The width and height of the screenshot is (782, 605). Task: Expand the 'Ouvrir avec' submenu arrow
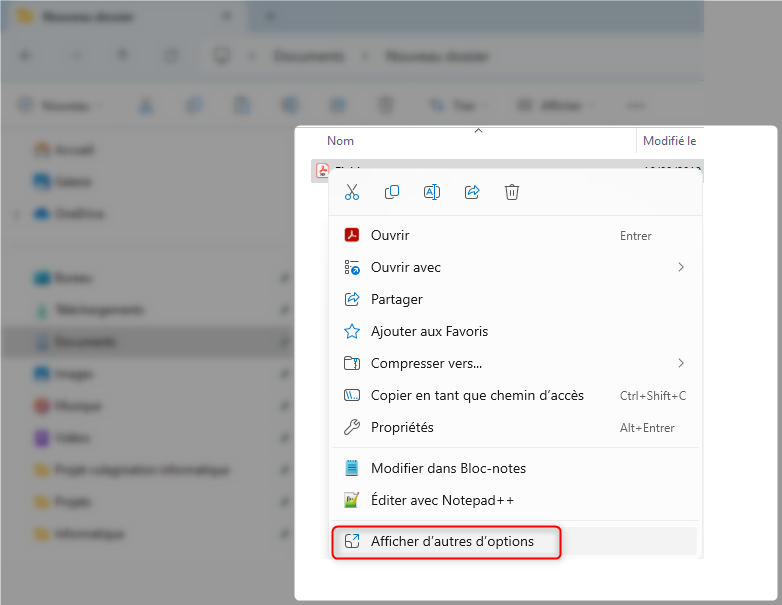point(681,267)
